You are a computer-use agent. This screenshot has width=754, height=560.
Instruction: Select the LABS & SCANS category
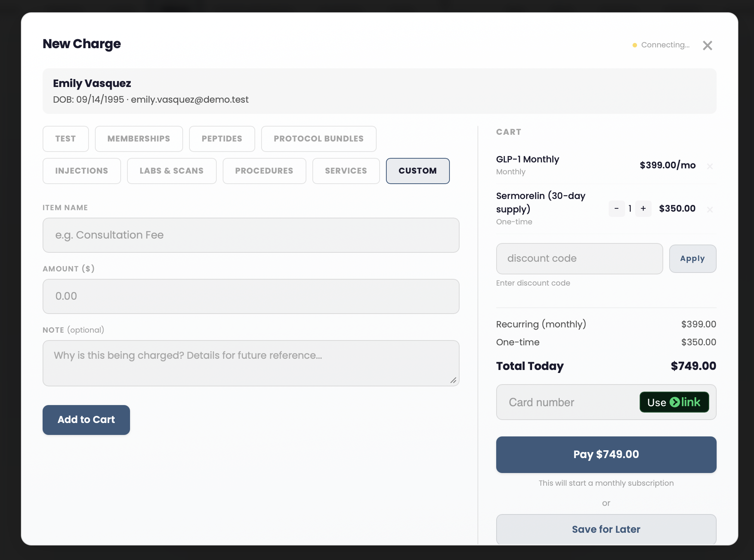click(171, 171)
